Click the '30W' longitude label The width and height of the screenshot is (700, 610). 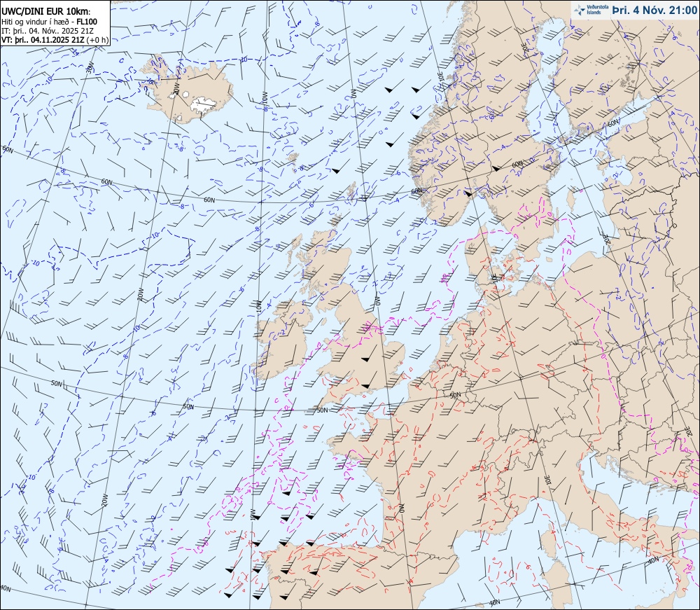tap(91, 69)
